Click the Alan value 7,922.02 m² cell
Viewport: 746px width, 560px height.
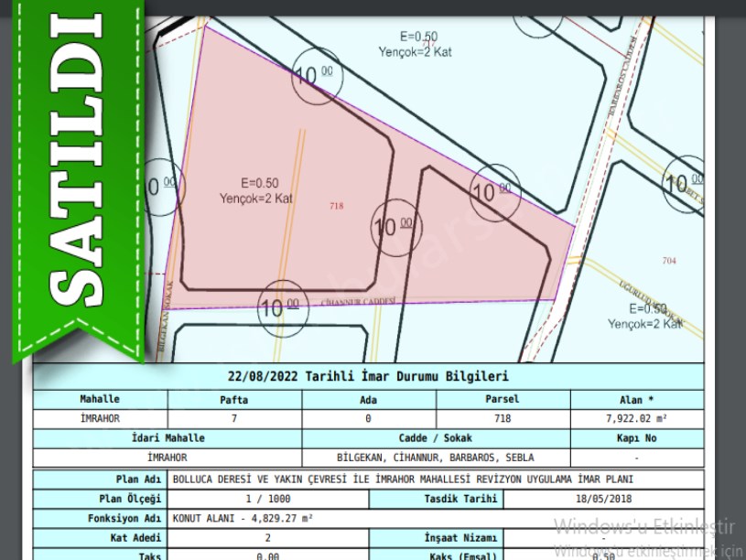coord(637,419)
